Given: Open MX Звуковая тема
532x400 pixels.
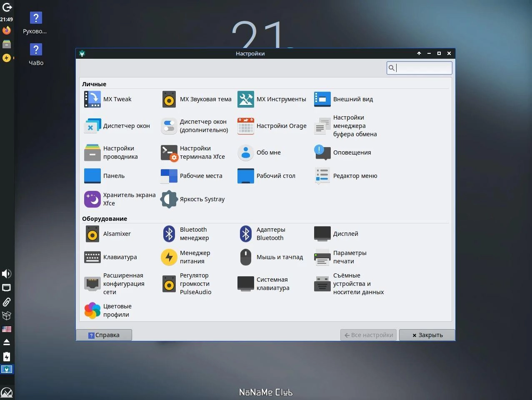Looking at the screenshot, I should [x=197, y=99].
